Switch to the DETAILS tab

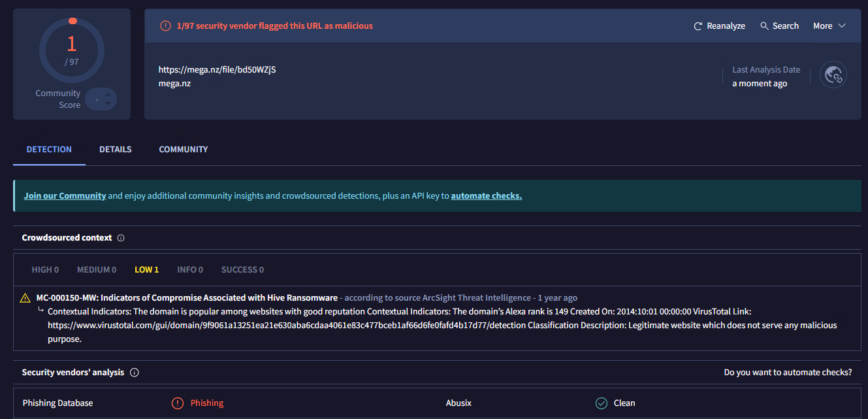(x=116, y=150)
